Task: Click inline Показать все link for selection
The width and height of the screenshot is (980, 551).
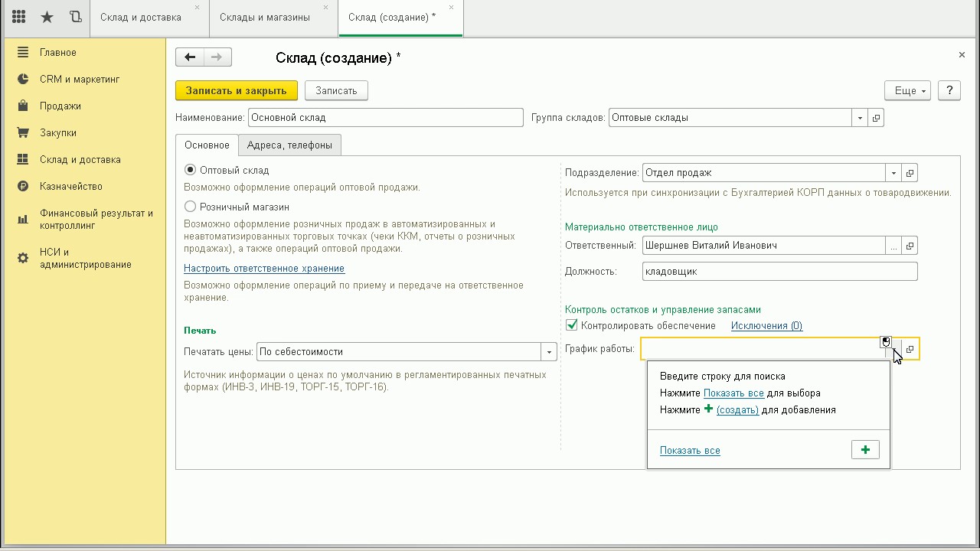Action: 733,393
